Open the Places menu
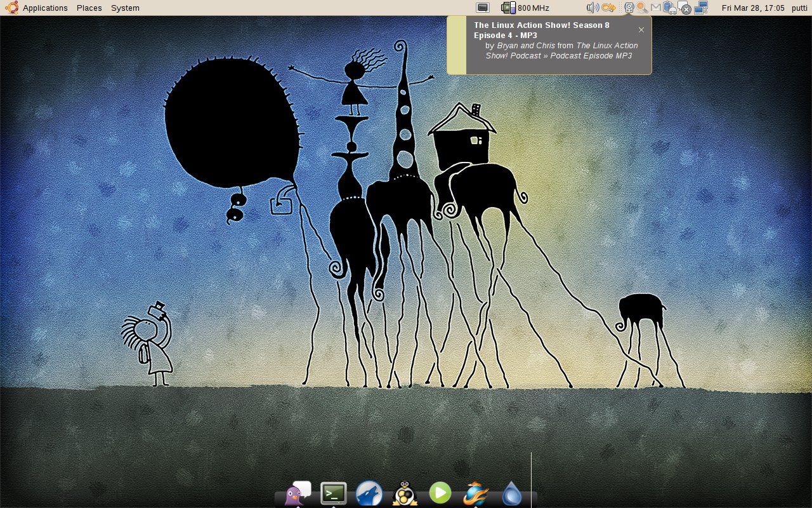Image resolution: width=812 pixels, height=508 pixels. (x=89, y=8)
